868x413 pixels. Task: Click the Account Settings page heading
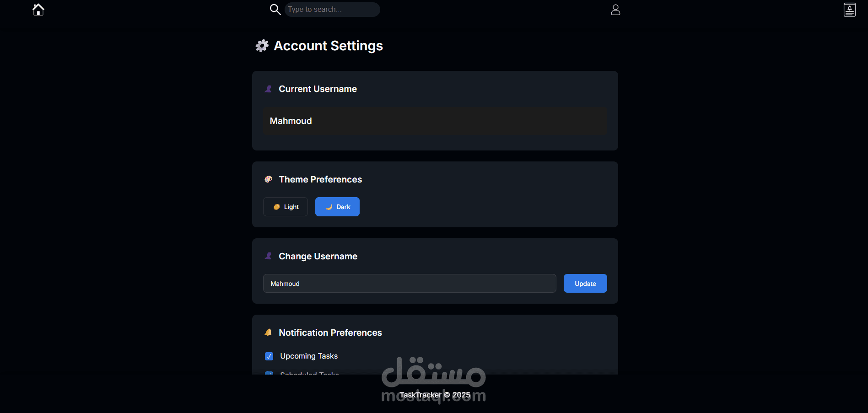pos(328,46)
